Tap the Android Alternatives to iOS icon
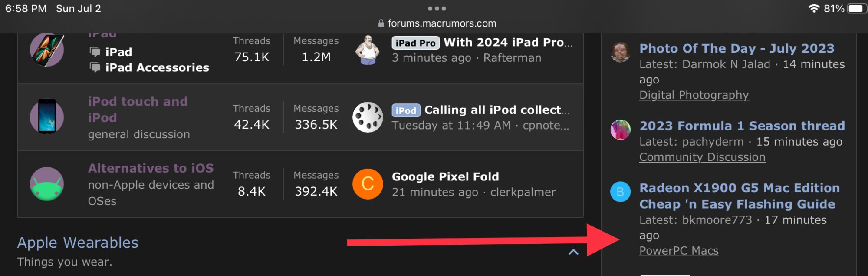Image resolution: width=868 pixels, height=276 pixels. point(47,184)
